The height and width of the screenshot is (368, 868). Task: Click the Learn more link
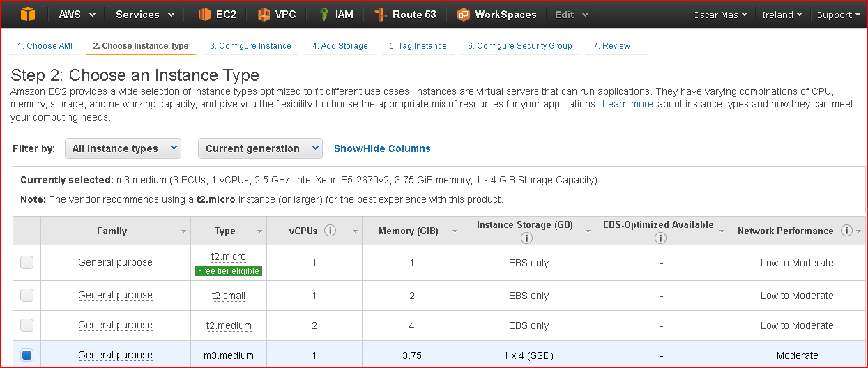[x=627, y=104]
